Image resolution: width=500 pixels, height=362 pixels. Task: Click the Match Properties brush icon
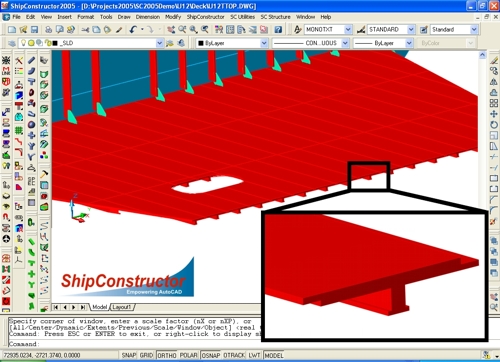pyautogui.click(x=119, y=30)
